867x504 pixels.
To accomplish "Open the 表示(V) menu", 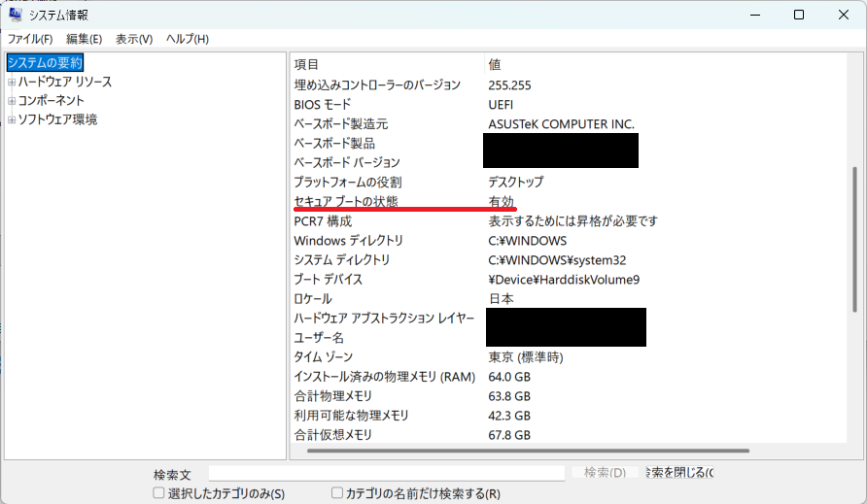I will [134, 39].
